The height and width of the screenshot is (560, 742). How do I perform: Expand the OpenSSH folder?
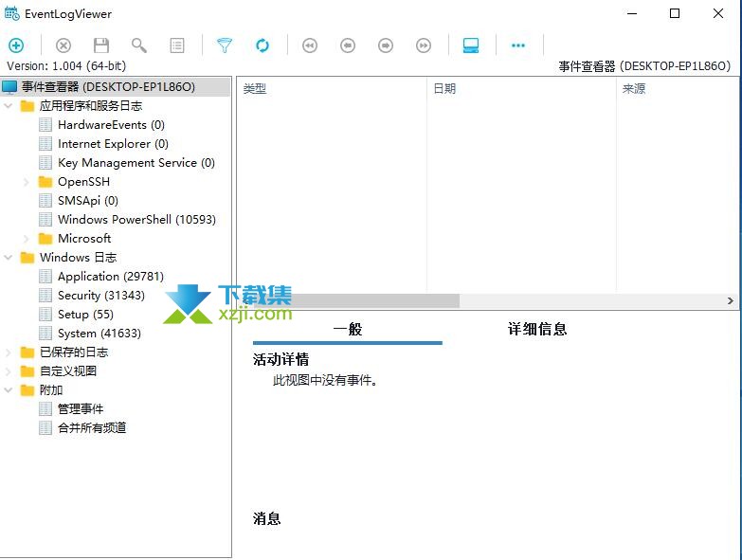[27, 182]
